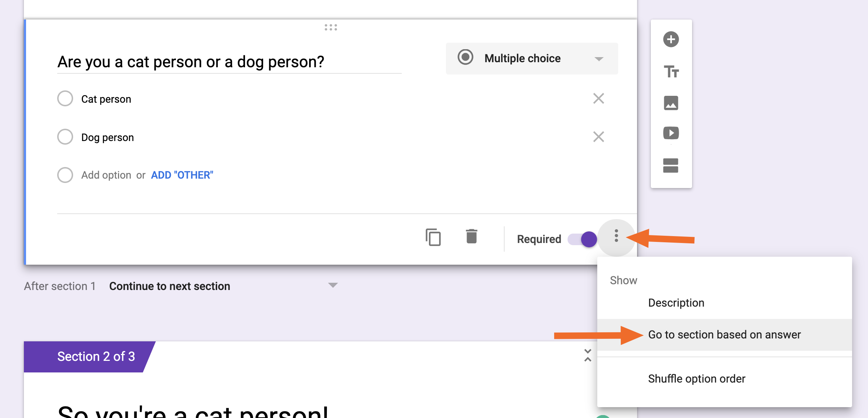The height and width of the screenshot is (418, 868).
Task: Select the Cat person radio button
Action: 65,98
